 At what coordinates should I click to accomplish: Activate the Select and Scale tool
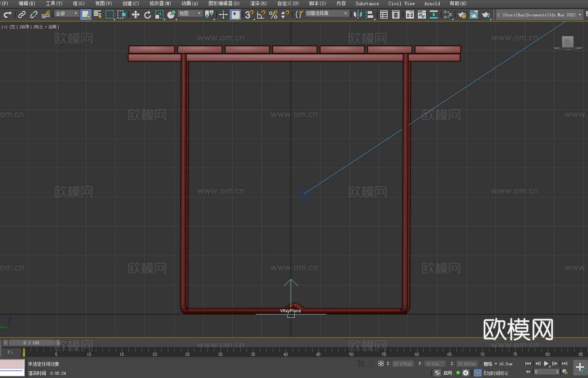[x=159, y=14]
